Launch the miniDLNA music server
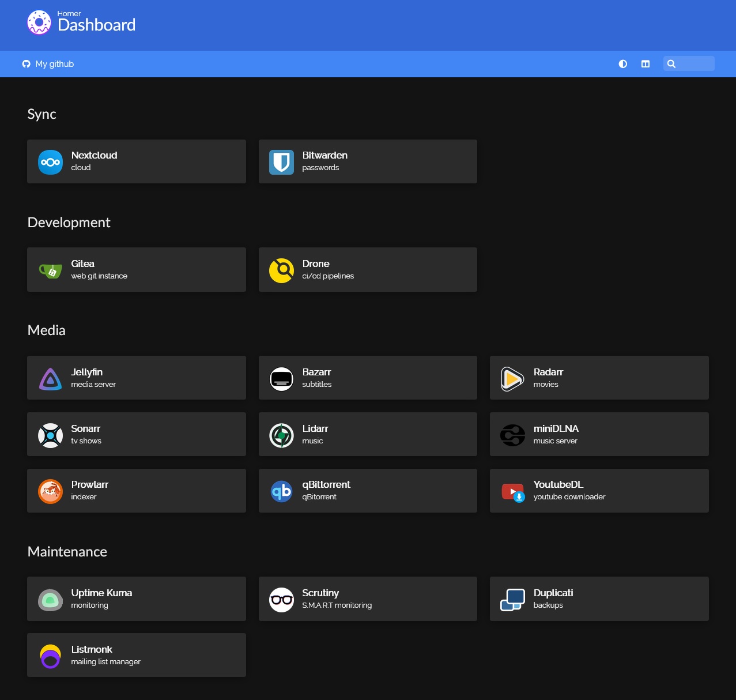736x700 pixels. pyautogui.click(x=599, y=434)
